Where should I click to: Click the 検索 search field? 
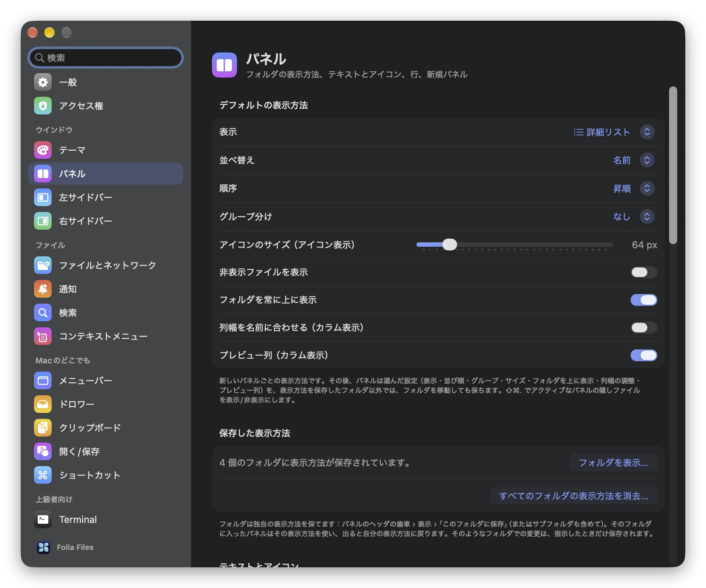[x=106, y=58]
